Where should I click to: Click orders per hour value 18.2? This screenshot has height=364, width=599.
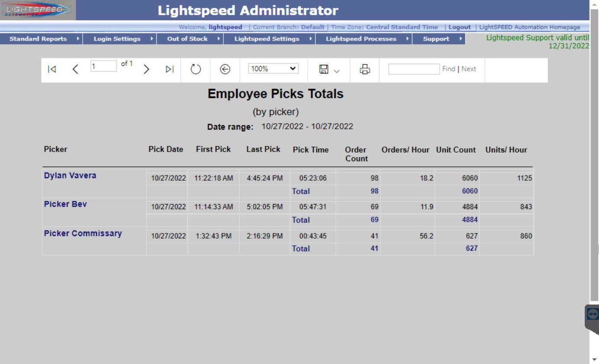pos(427,178)
